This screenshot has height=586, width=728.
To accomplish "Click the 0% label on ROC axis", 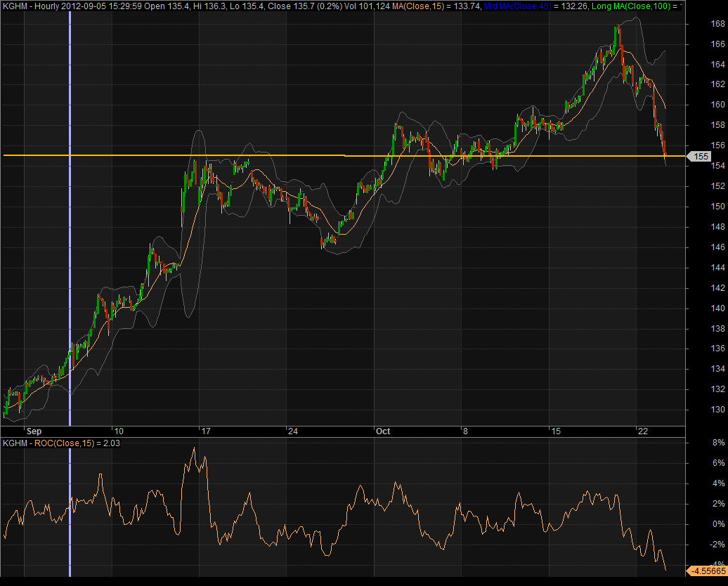I will pyautogui.click(x=698, y=524).
